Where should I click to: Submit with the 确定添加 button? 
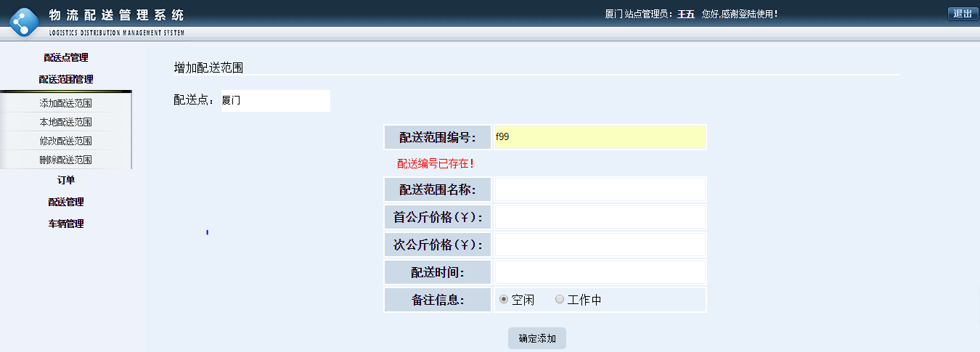537,338
